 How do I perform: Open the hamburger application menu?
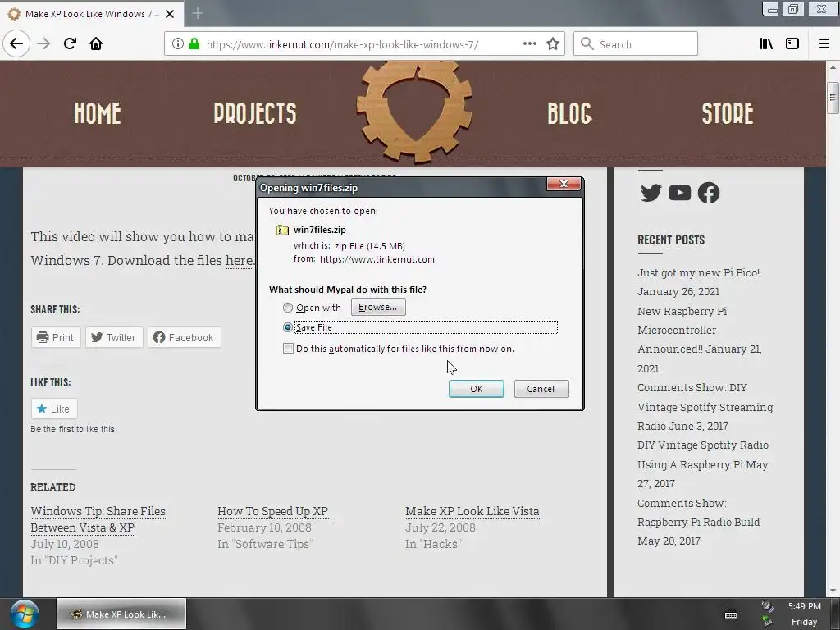(x=824, y=44)
